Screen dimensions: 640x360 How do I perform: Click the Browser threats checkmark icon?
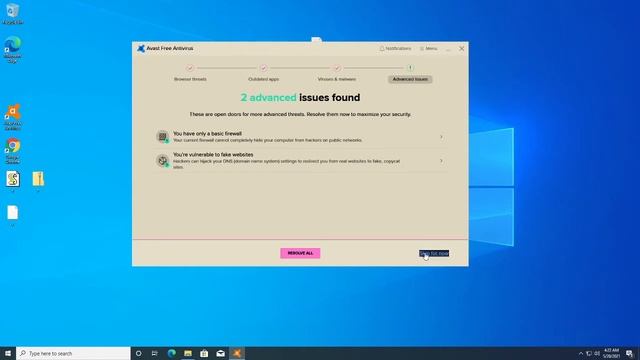tap(190, 68)
